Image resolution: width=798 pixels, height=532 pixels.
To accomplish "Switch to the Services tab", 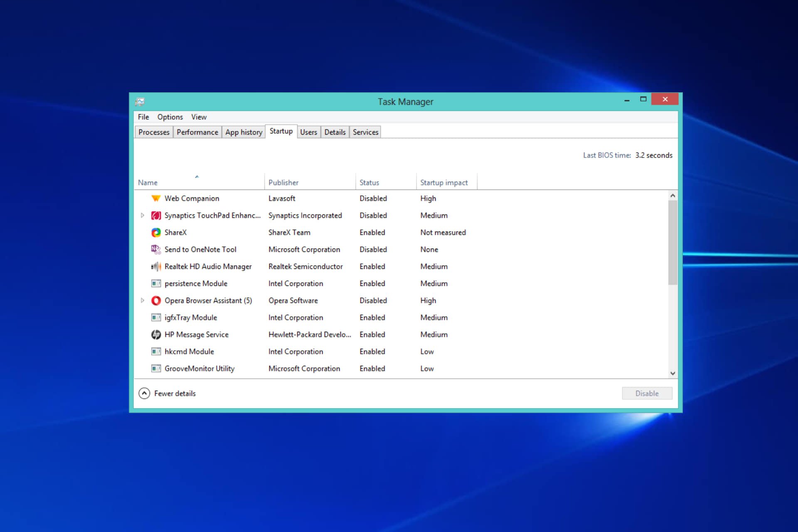I will [x=365, y=132].
